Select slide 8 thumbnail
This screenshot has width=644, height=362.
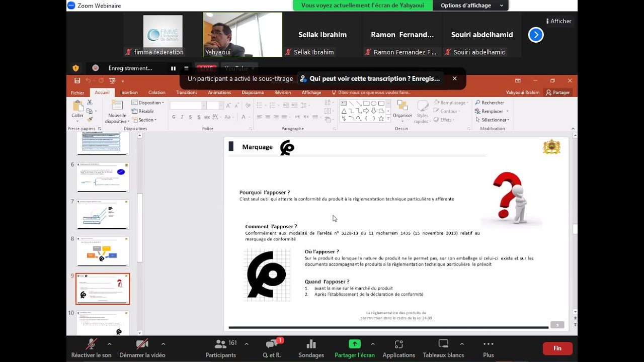coord(103,251)
